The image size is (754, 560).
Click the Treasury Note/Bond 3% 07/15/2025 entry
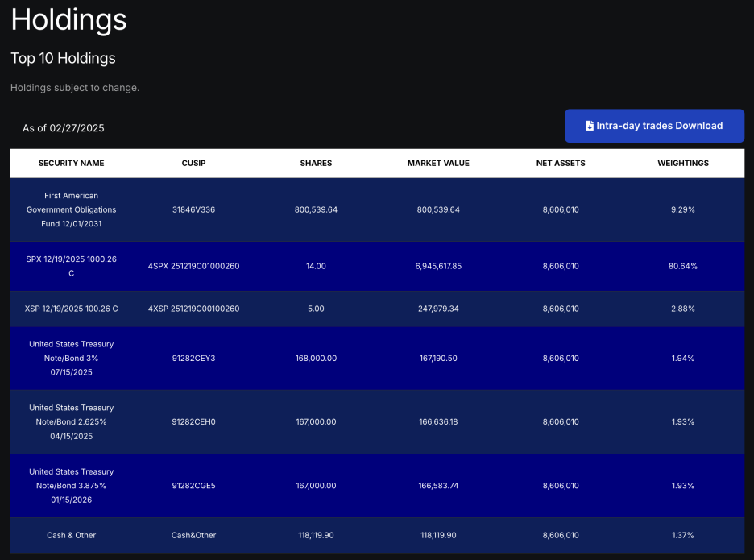coord(71,359)
